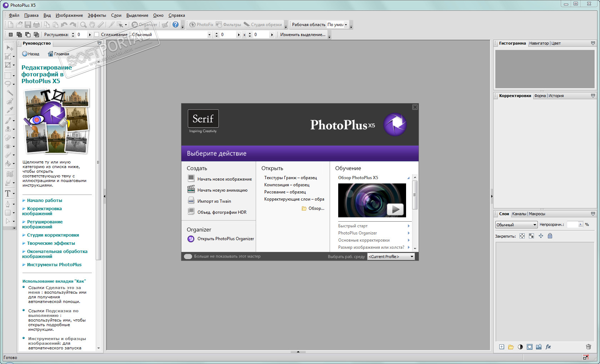Open the Эффекты menu
This screenshot has height=364, width=600.
(x=97, y=15)
